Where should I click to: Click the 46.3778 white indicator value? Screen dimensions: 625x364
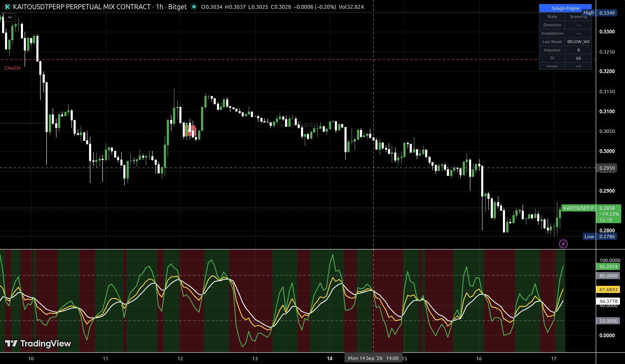pyautogui.click(x=608, y=301)
